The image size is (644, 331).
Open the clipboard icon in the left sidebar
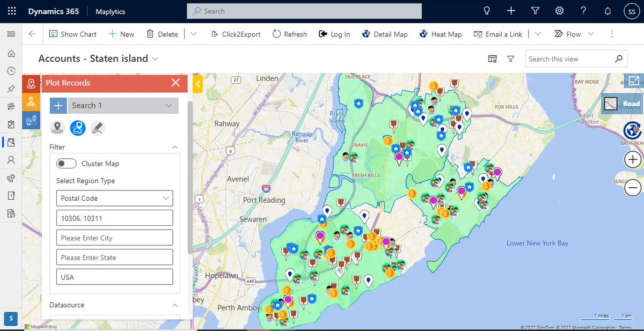coord(11,124)
